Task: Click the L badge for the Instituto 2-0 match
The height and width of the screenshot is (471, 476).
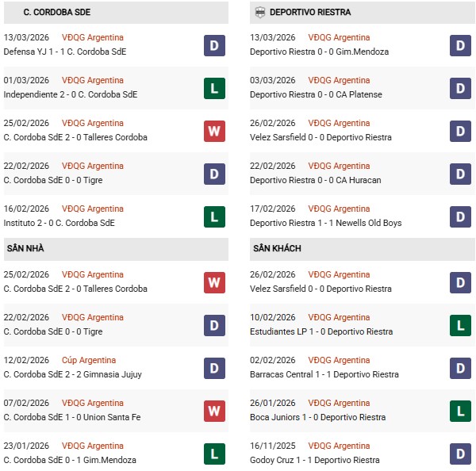Action: click(x=214, y=216)
